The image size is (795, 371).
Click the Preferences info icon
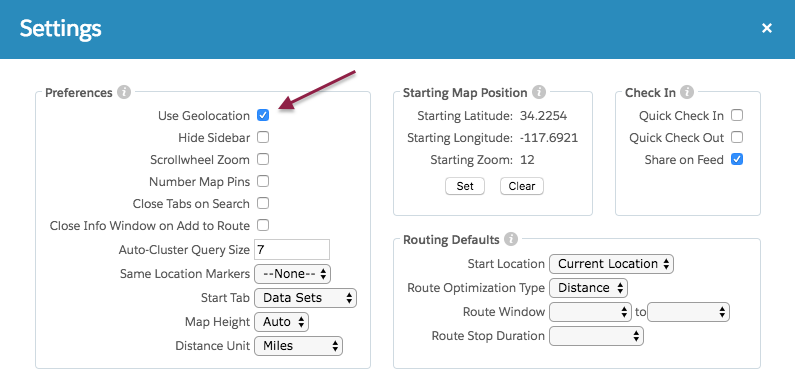(x=124, y=93)
